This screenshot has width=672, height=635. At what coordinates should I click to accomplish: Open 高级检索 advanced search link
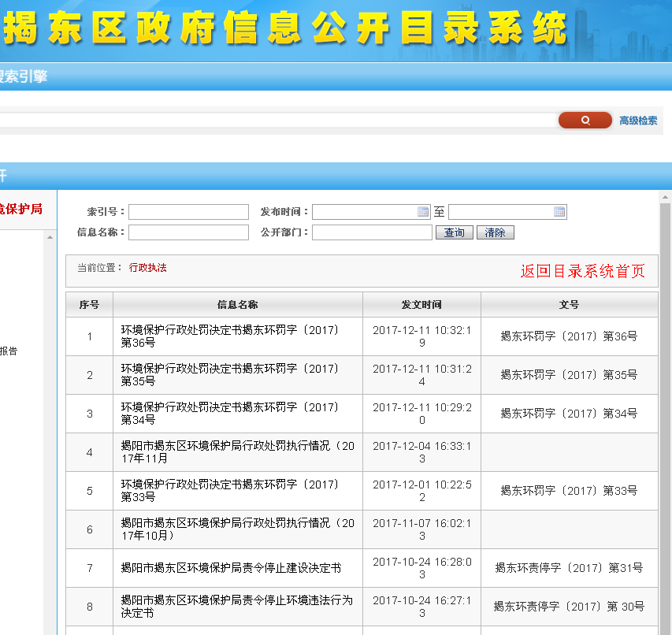click(x=638, y=121)
